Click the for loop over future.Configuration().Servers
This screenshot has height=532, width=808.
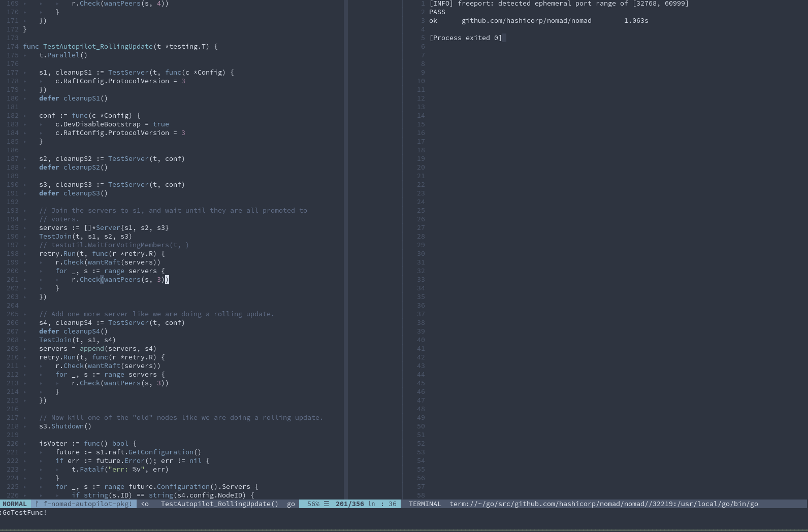pos(157,487)
